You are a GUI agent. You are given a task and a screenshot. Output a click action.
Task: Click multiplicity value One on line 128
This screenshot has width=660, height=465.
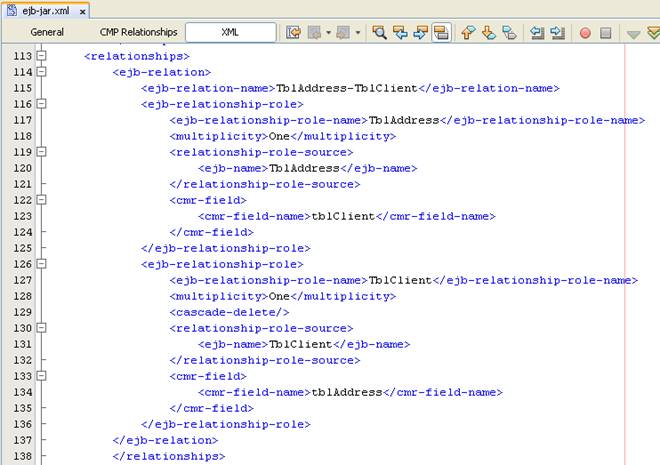point(279,296)
